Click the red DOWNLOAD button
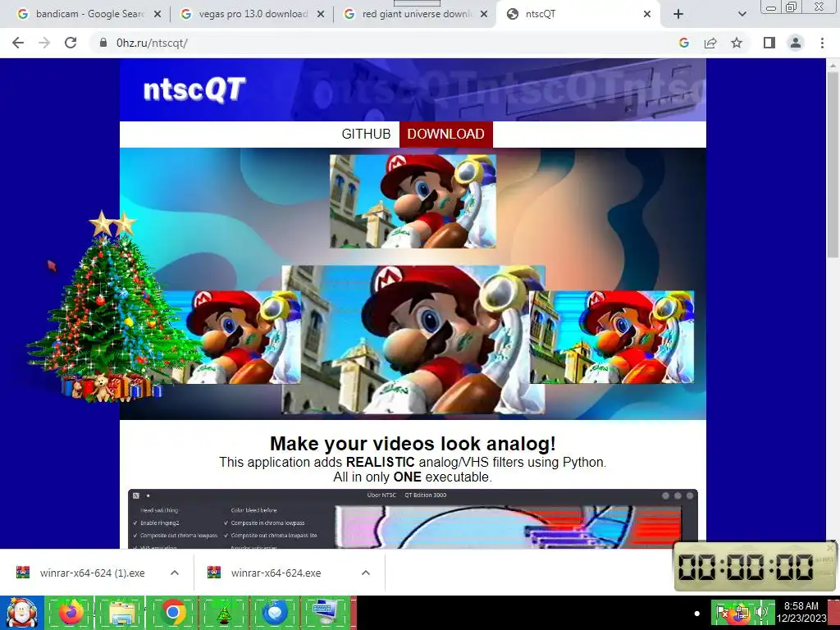Image resolution: width=840 pixels, height=630 pixels. pos(445,134)
